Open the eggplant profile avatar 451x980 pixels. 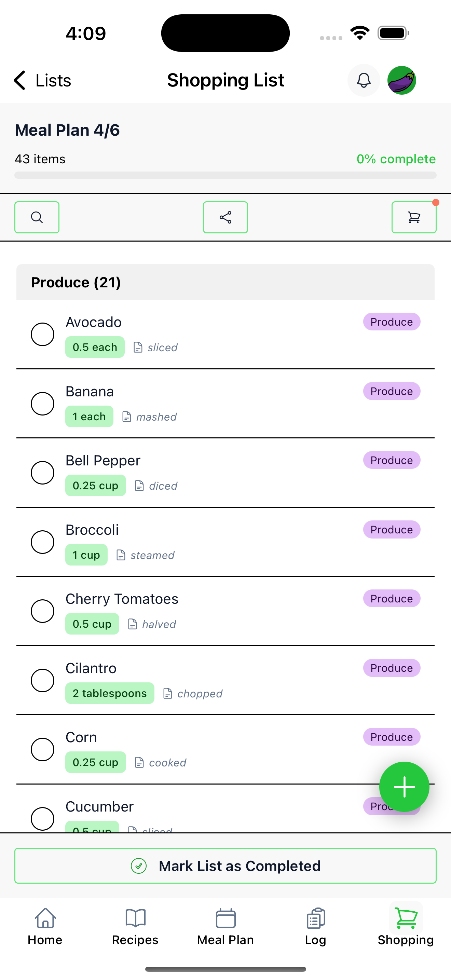coord(401,80)
